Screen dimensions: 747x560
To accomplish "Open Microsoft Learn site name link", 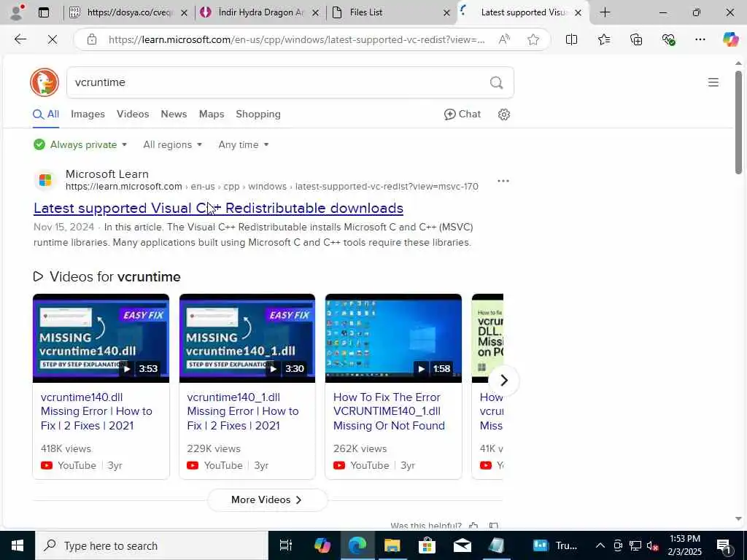I will click(107, 174).
